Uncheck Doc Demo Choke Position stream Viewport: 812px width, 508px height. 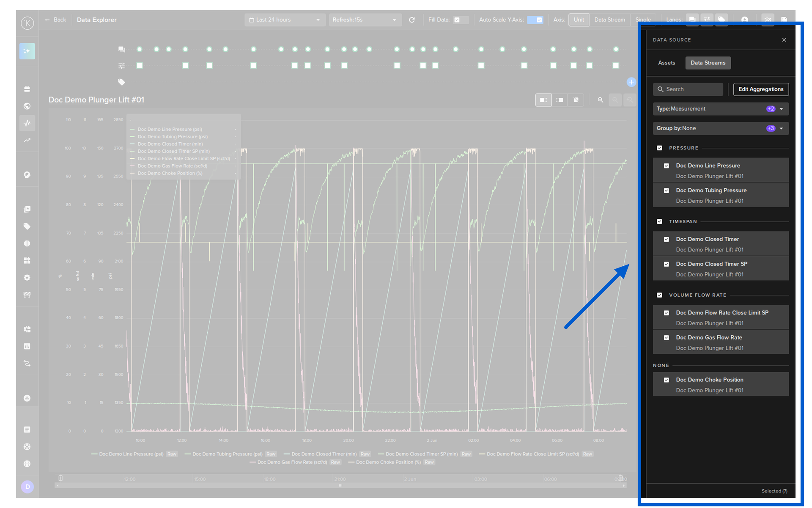[x=667, y=380]
